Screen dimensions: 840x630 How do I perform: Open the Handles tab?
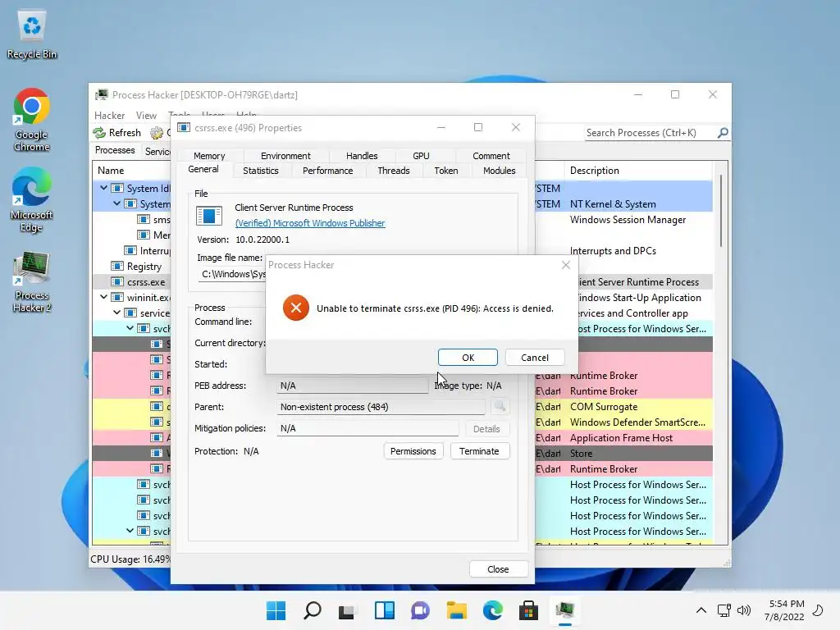362,155
